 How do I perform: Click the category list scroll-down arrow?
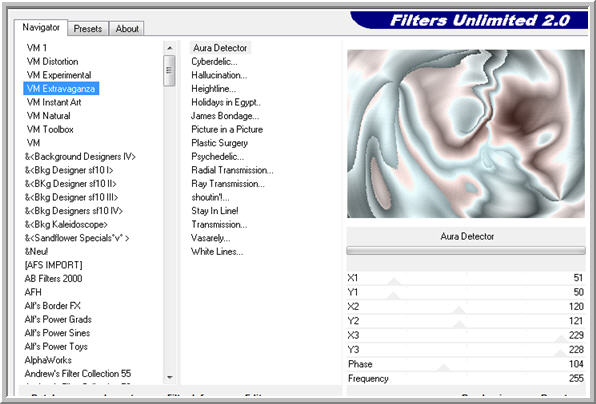(170, 377)
